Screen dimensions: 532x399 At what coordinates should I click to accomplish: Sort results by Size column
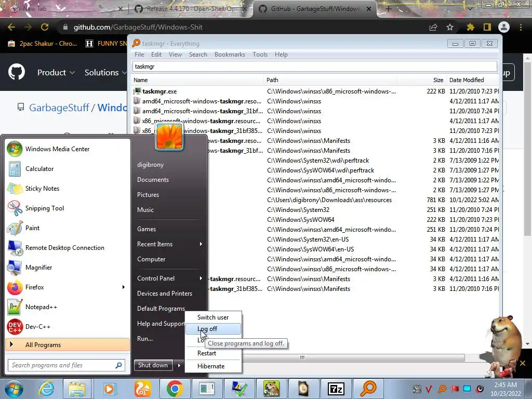pos(421,80)
